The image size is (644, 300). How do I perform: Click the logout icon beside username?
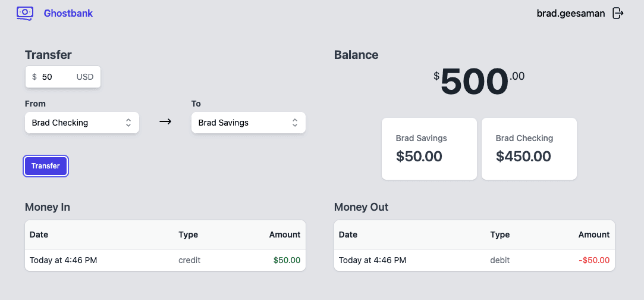coord(618,13)
